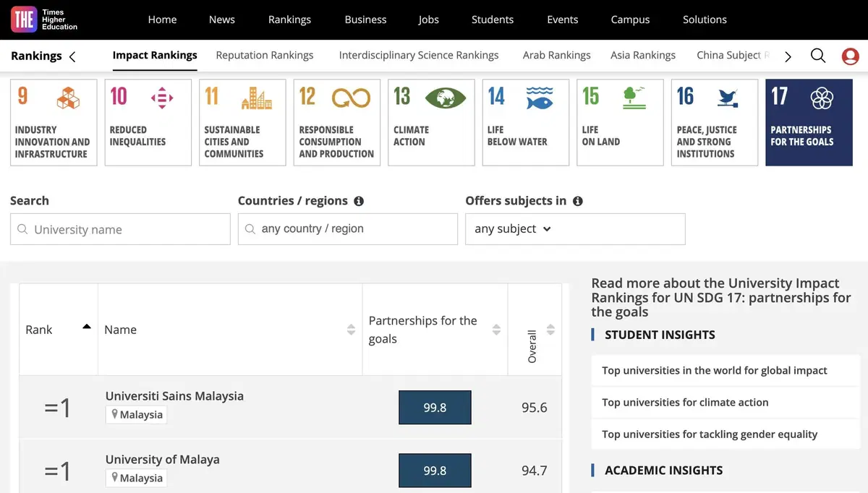
Task: Select SDG 16 Peace, Justice and Strong Institutions tile
Action: 715,122
